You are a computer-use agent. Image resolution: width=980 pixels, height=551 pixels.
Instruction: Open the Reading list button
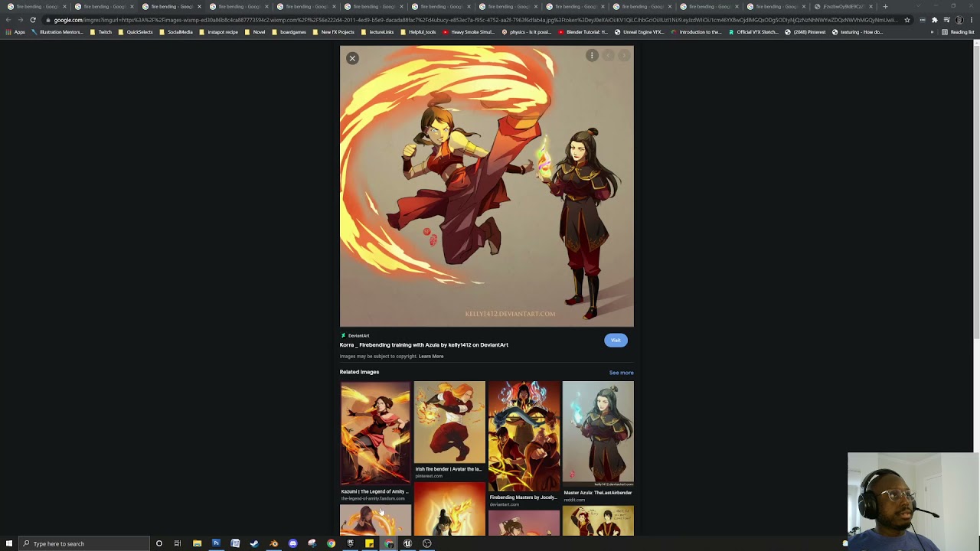tap(958, 32)
